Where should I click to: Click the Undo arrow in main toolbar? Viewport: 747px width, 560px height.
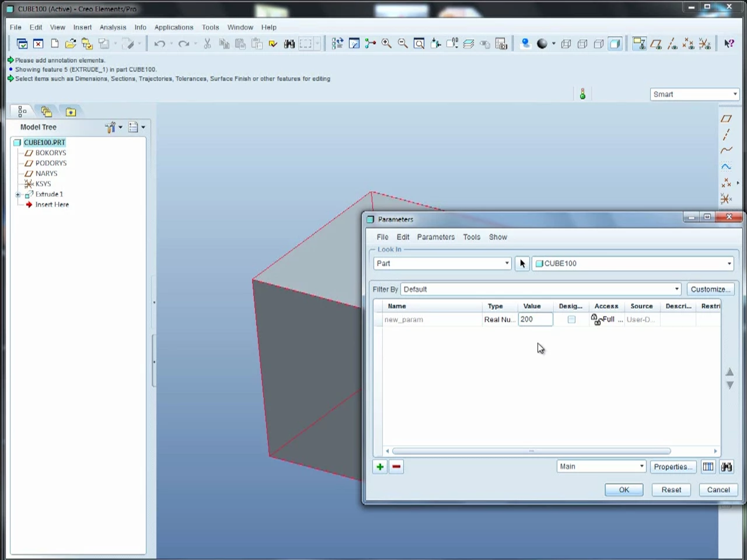point(159,44)
